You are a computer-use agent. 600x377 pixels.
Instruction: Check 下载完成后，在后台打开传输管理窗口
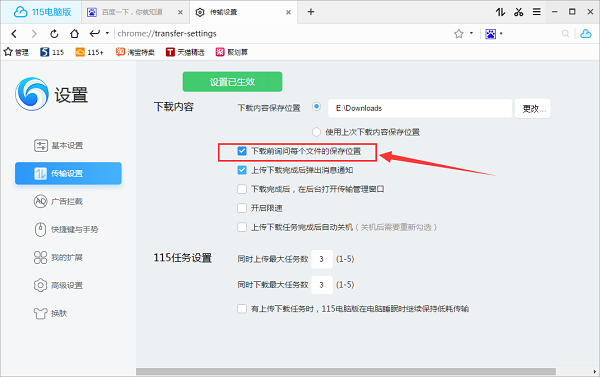pyautogui.click(x=242, y=189)
